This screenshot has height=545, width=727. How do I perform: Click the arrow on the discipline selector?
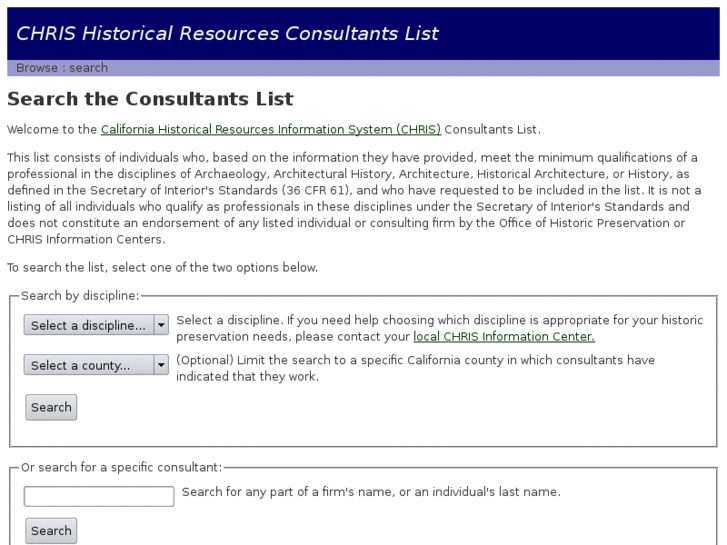pos(161,326)
